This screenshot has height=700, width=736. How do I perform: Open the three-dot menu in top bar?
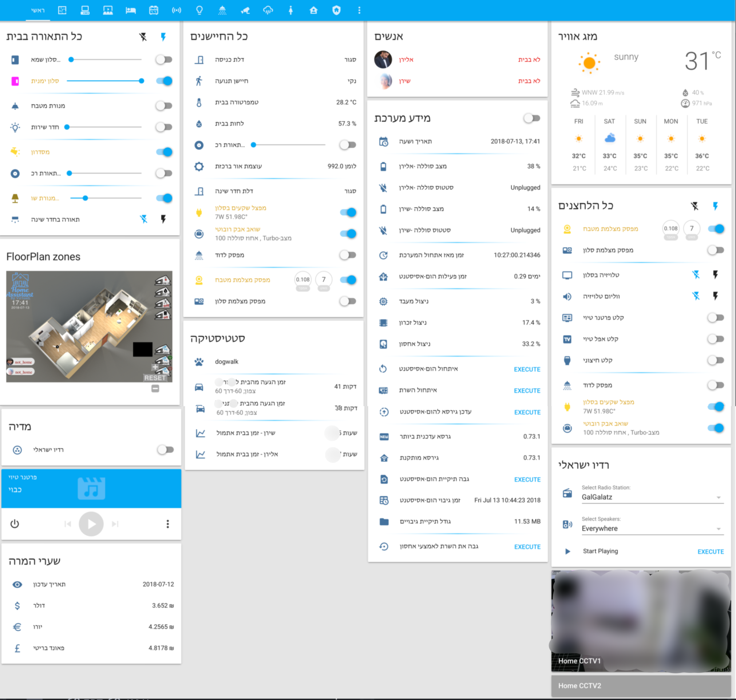[x=360, y=10]
